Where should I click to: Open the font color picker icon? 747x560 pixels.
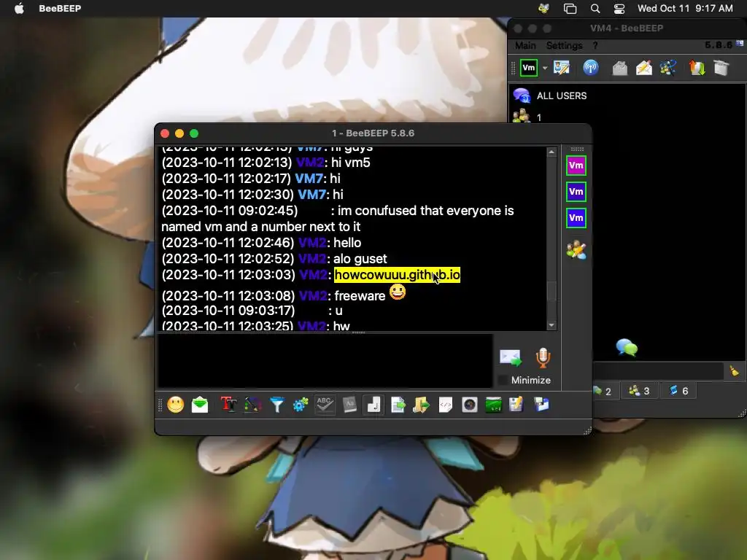point(252,405)
